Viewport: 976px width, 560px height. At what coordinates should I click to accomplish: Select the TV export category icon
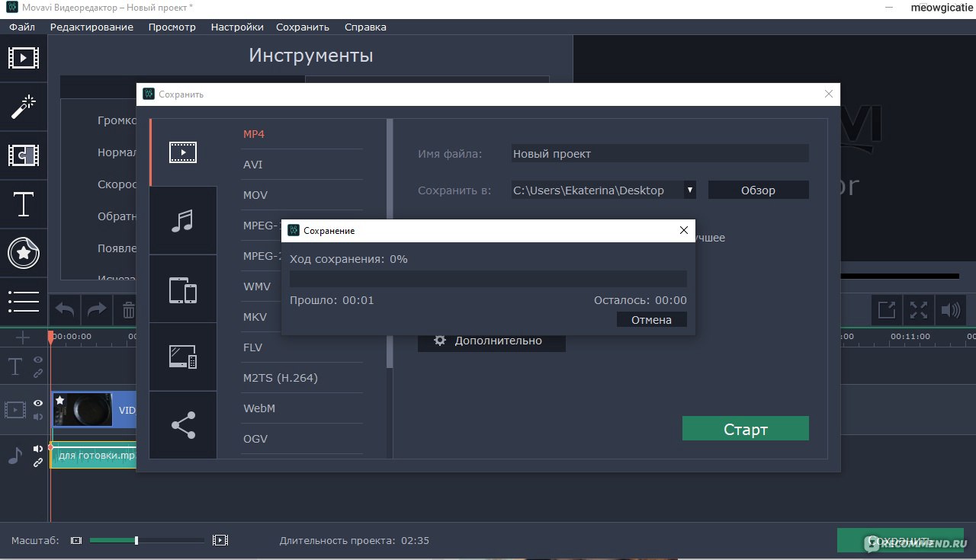[x=183, y=357]
